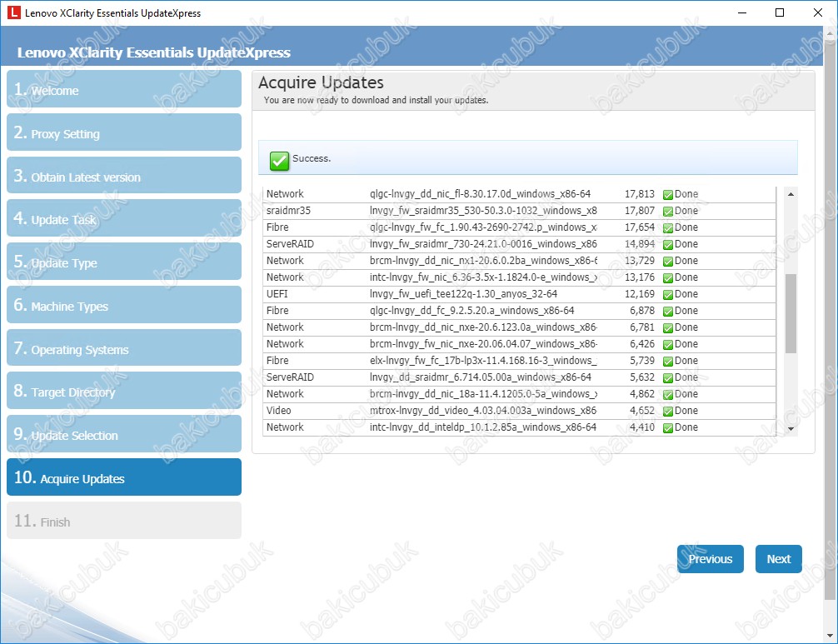The width and height of the screenshot is (838, 644).
Task: Click Done check icon for intc-lnvgy_dd_inteldp row
Action: coord(667,428)
